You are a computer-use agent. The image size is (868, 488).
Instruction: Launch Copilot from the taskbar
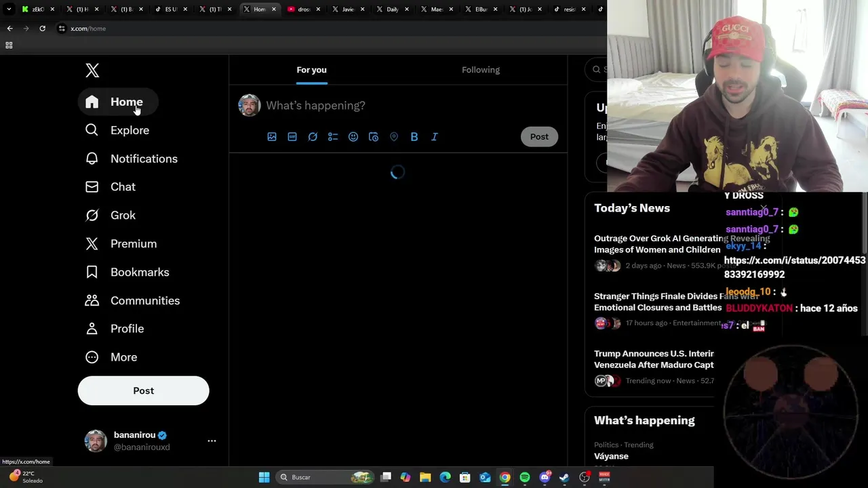click(406, 477)
